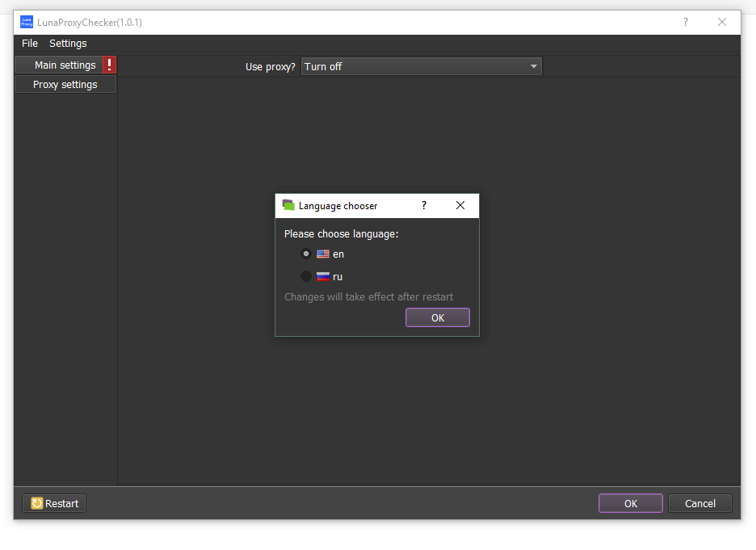
Task: Click the red exclamation warning icon
Action: pyautogui.click(x=110, y=65)
